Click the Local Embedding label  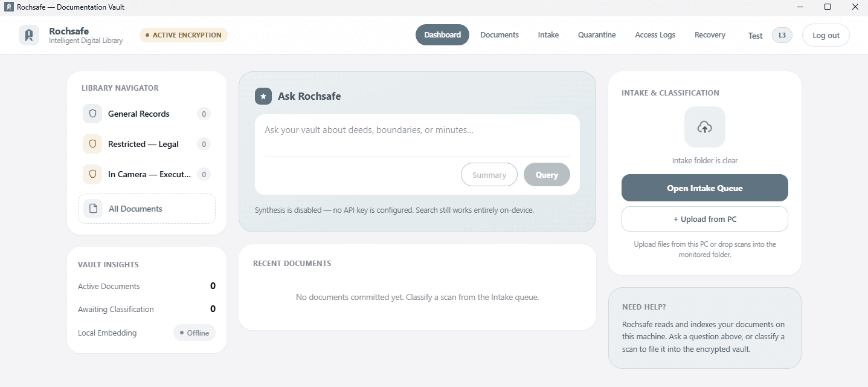(107, 333)
